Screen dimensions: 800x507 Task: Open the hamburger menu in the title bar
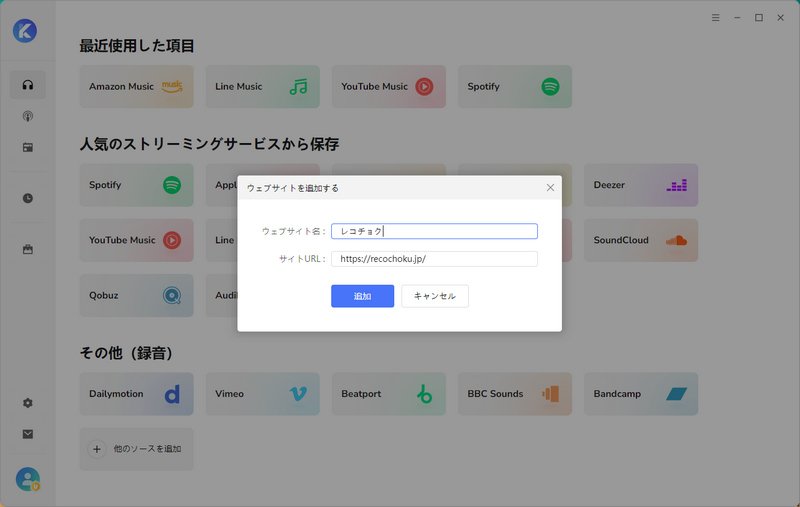pyautogui.click(x=716, y=18)
